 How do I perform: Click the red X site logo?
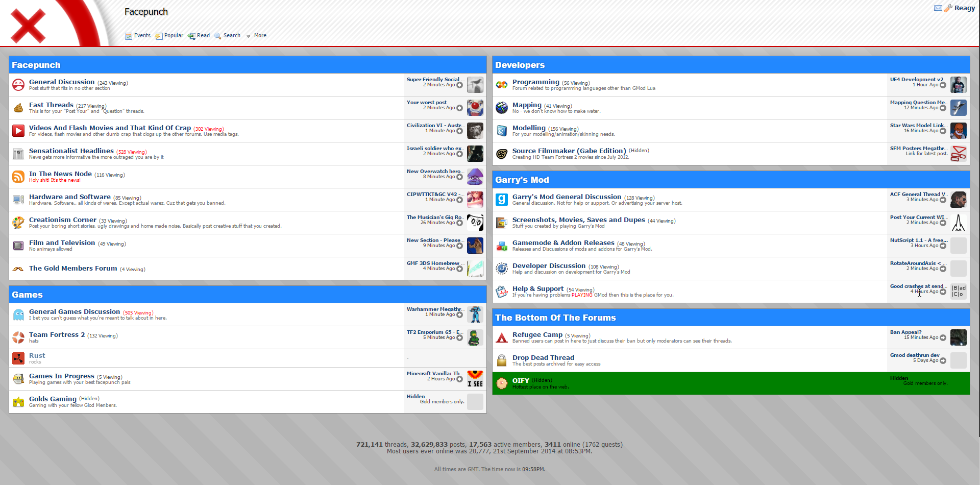(x=29, y=25)
